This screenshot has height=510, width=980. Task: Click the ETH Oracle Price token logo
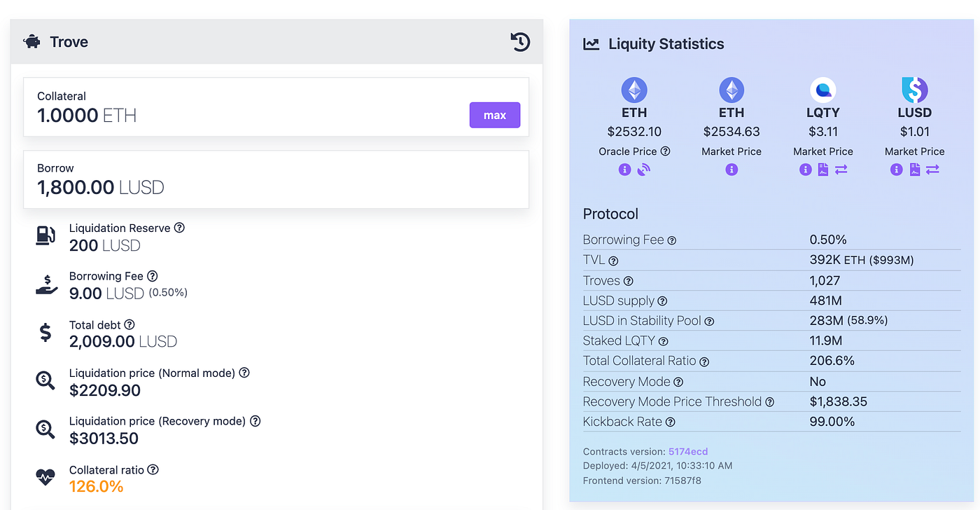[x=634, y=90]
